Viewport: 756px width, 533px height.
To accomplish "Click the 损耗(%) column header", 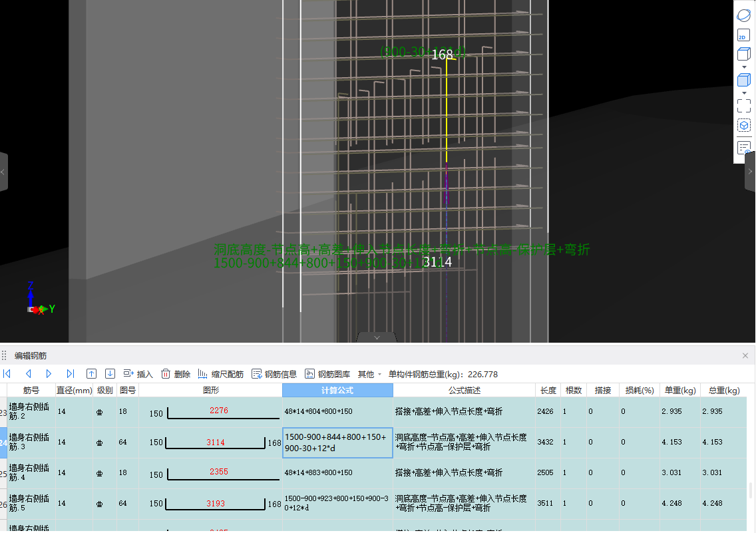I will pos(640,391).
